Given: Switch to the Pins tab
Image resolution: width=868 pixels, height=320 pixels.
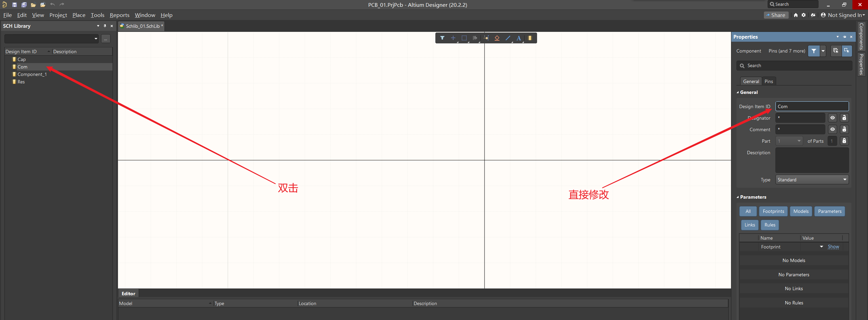Looking at the screenshot, I should tap(769, 81).
